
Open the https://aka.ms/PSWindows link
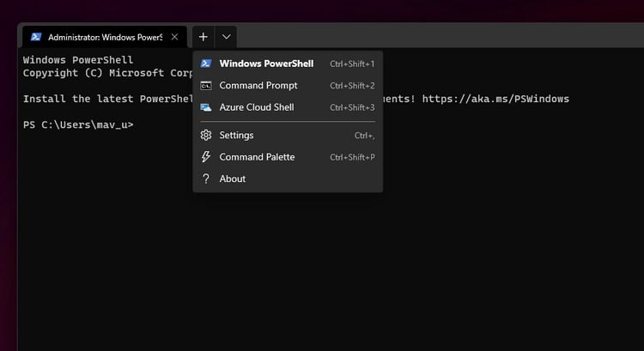pos(495,99)
